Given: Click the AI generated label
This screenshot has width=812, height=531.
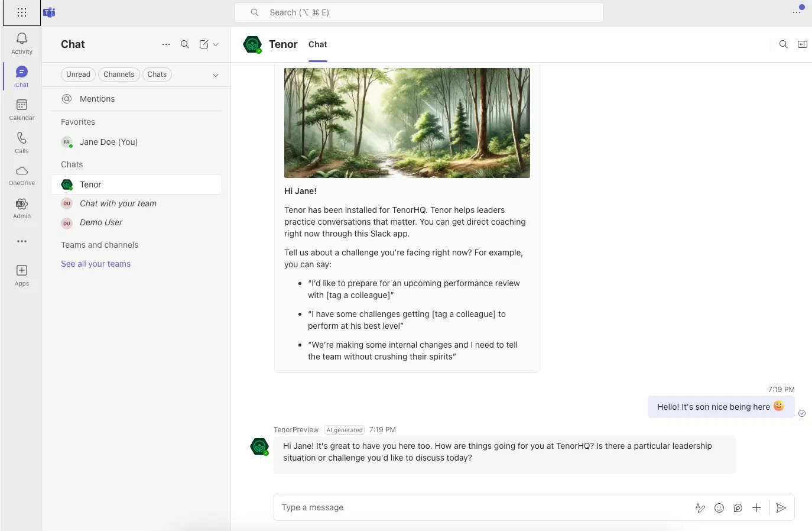Looking at the screenshot, I should [x=345, y=430].
